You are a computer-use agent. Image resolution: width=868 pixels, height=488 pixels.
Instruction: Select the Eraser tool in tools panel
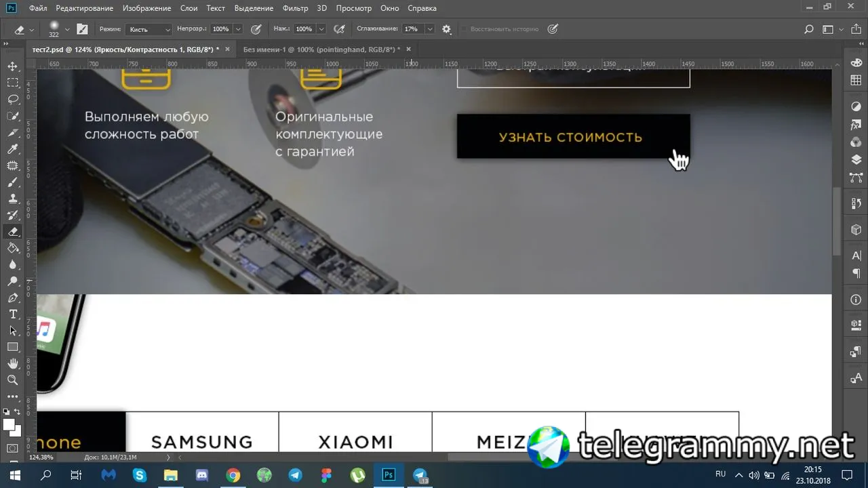point(12,232)
